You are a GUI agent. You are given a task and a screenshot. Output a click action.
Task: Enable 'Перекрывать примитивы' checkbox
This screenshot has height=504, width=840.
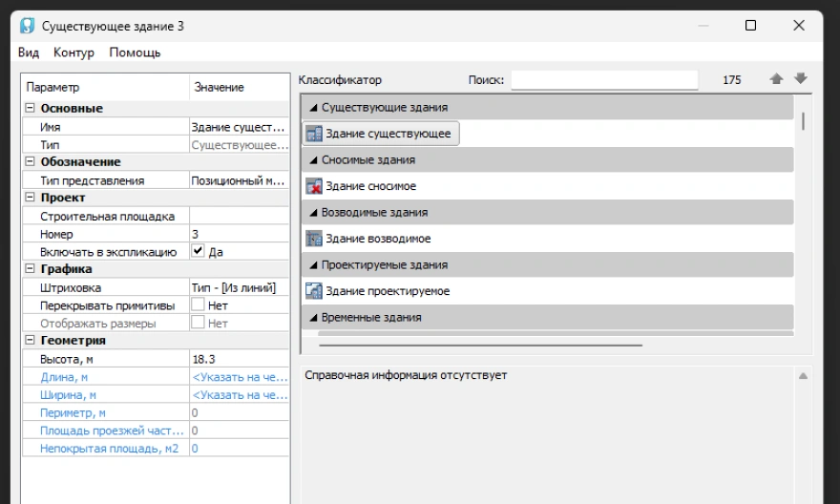(198, 305)
